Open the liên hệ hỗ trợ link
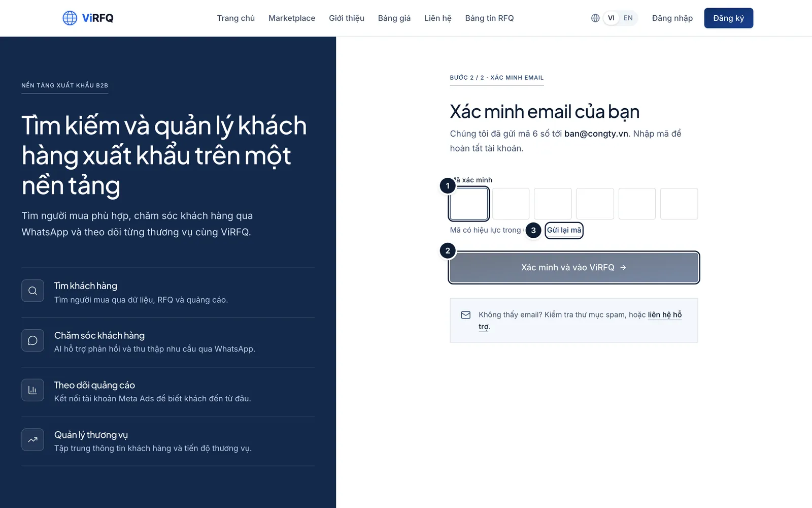Image resolution: width=812 pixels, height=508 pixels. point(665,315)
